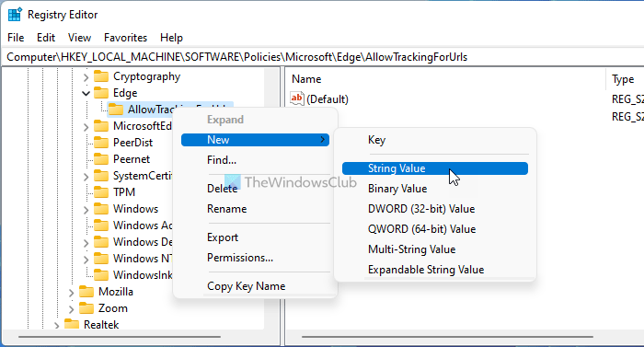
Task: Create a new Expandable String Value
Action: [x=435, y=270]
